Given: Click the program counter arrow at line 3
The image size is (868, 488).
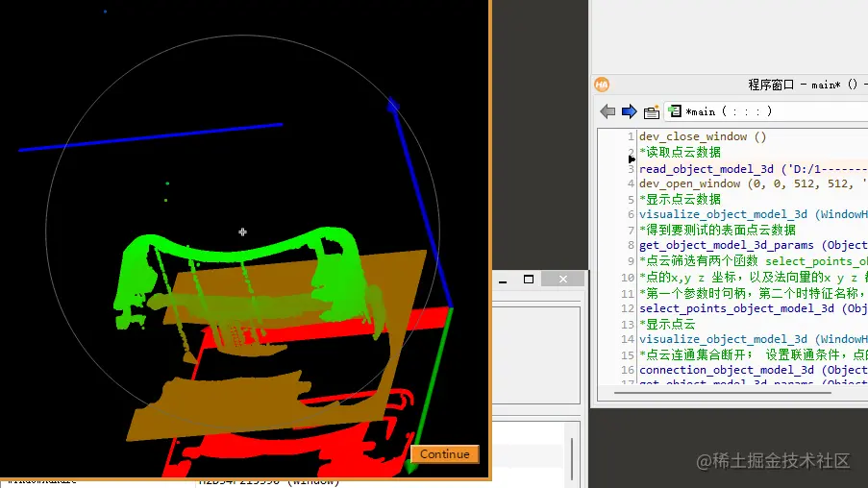Looking at the screenshot, I should (x=632, y=159).
